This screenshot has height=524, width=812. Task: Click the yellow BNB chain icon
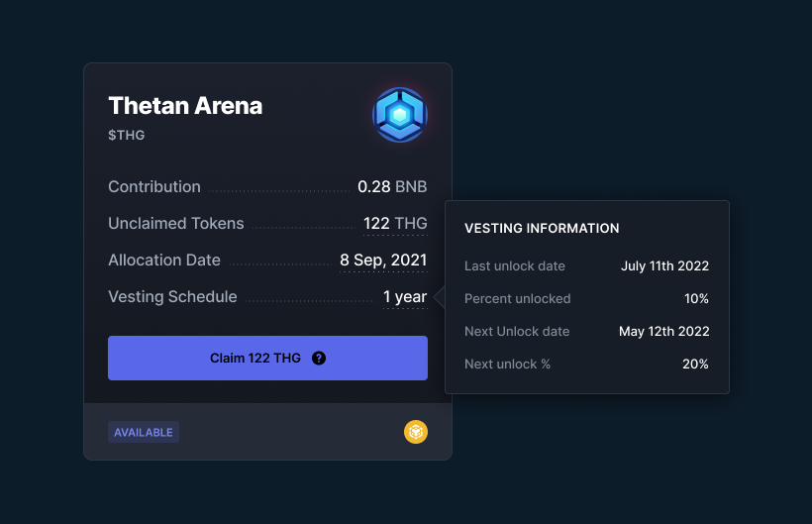coord(416,432)
